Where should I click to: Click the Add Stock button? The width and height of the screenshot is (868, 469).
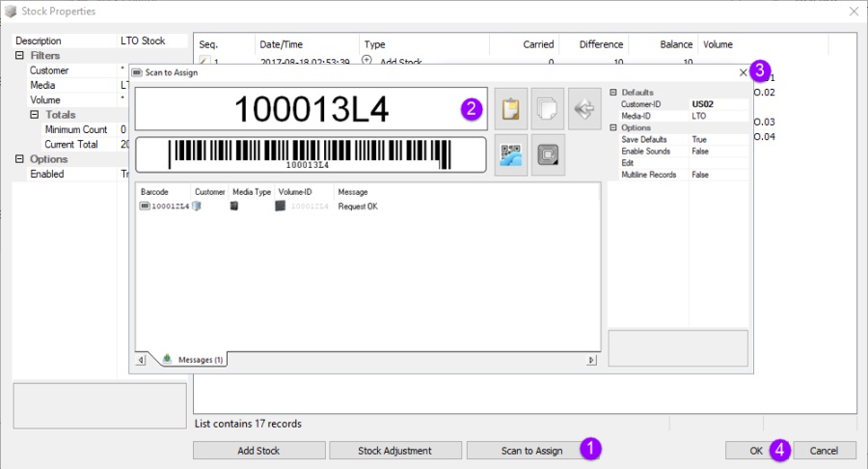point(259,450)
